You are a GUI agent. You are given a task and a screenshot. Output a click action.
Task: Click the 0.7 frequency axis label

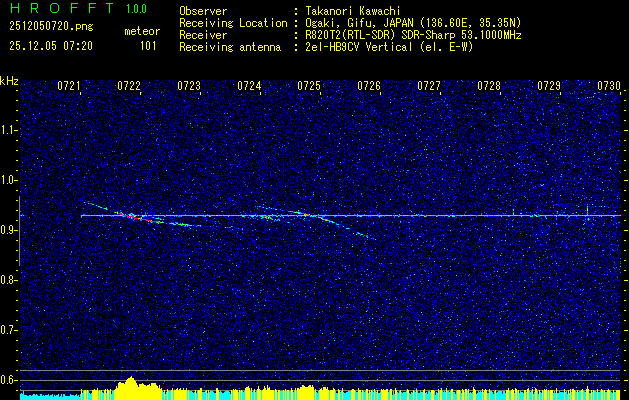pyautogui.click(x=7, y=330)
